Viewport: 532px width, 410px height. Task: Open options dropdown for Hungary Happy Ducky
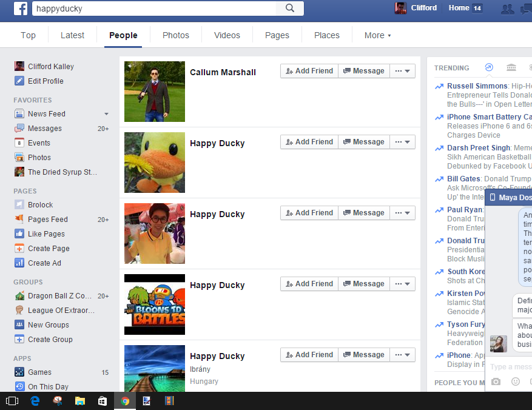tap(403, 355)
